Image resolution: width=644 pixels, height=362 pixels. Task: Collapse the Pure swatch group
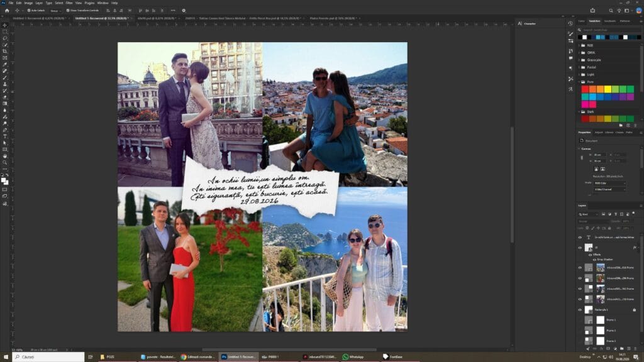(579, 82)
